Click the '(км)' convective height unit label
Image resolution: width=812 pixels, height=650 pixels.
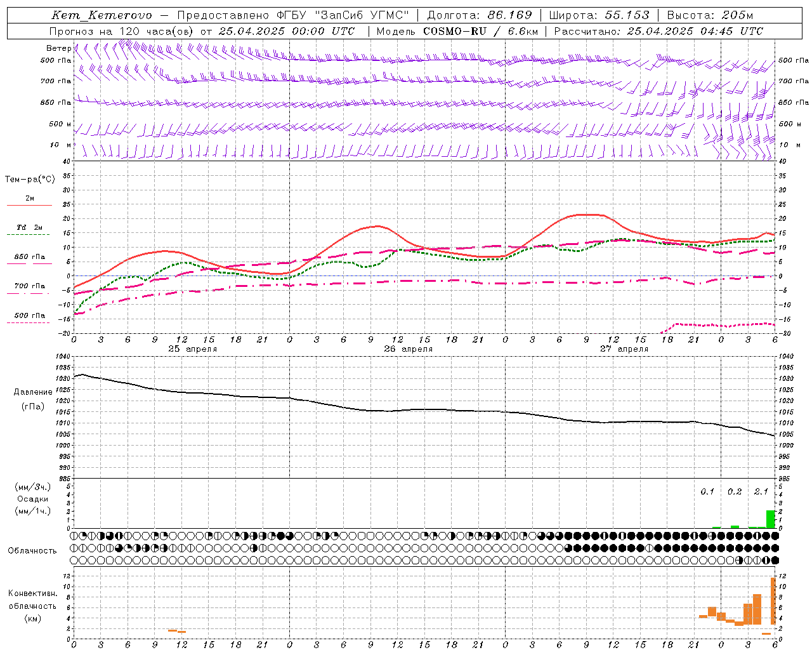(x=32, y=619)
